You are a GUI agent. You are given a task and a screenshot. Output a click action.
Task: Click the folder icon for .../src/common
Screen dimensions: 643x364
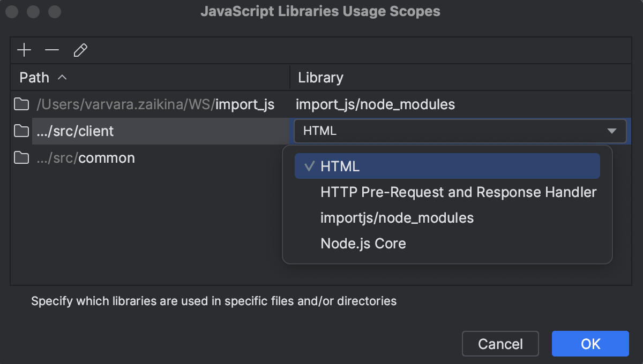coord(20,158)
